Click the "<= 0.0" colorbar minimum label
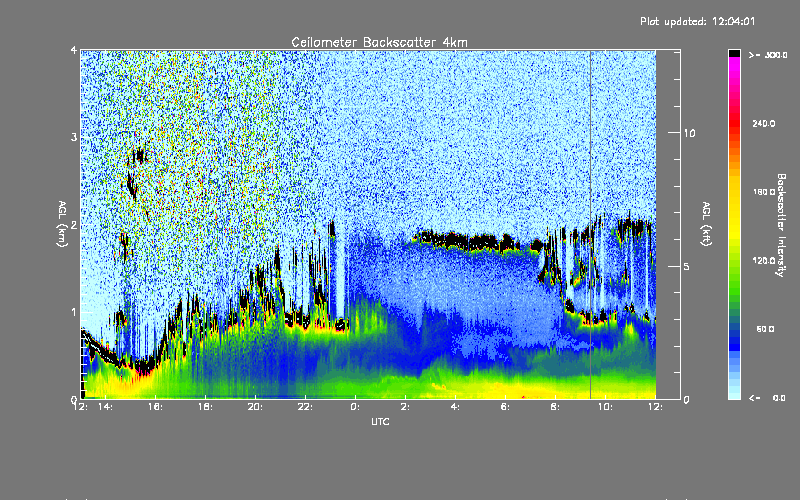Screen dimensions: 800x500 coord(767,398)
